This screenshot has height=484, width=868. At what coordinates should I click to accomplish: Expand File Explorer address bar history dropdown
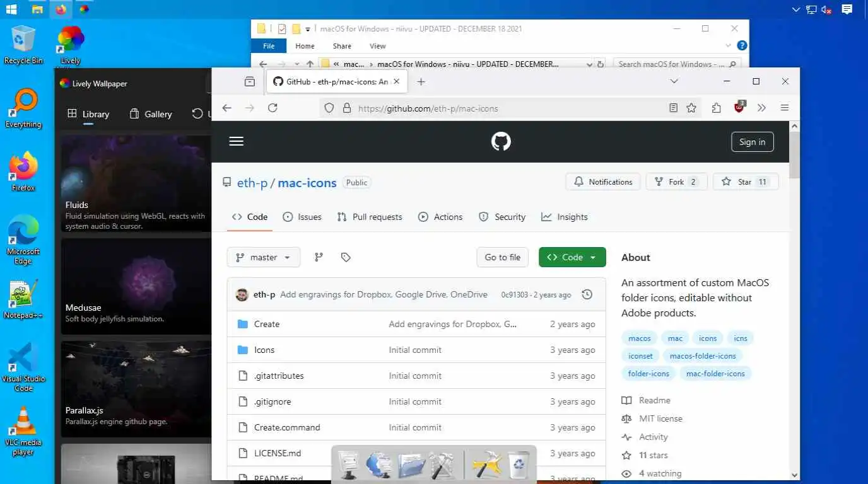click(589, 64)
